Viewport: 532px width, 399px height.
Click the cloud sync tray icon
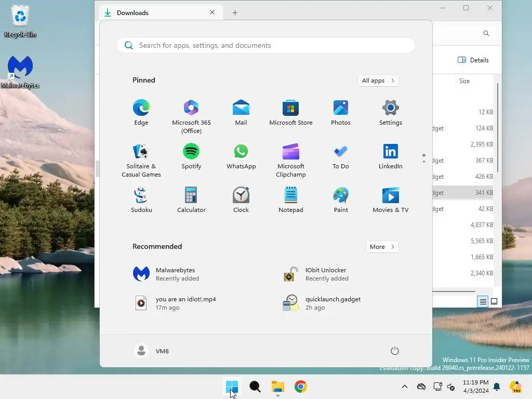click(x=421, y=387)
